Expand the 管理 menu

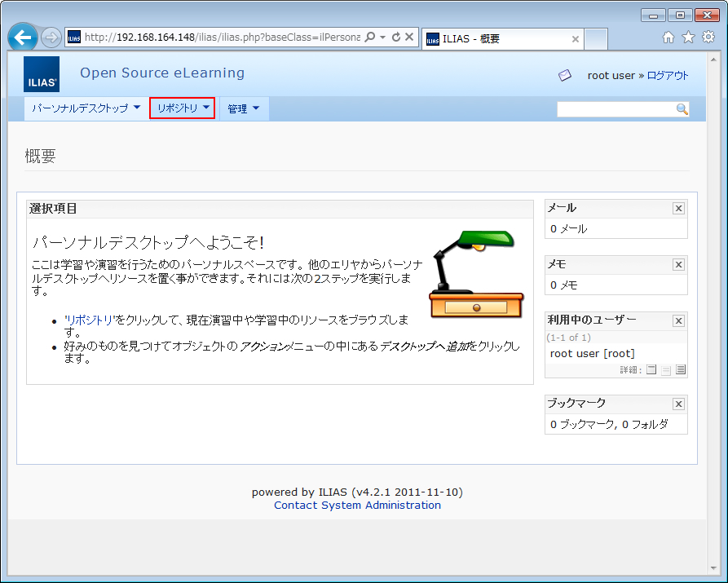pos(243,108)
